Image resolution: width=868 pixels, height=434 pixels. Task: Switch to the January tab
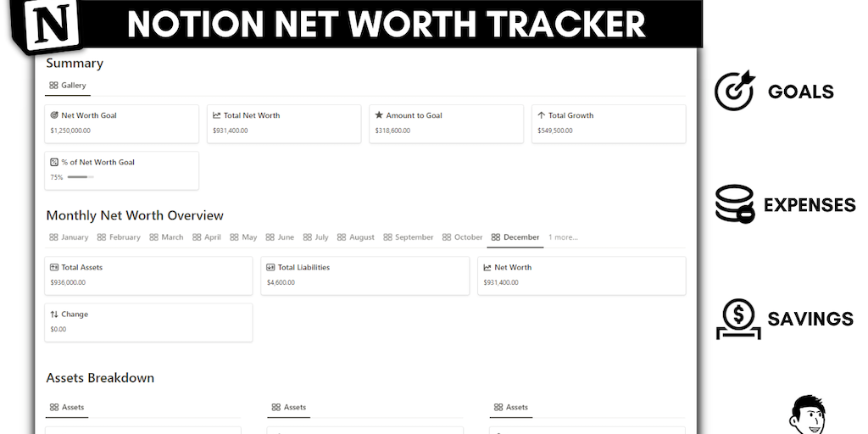coord(69,237)
